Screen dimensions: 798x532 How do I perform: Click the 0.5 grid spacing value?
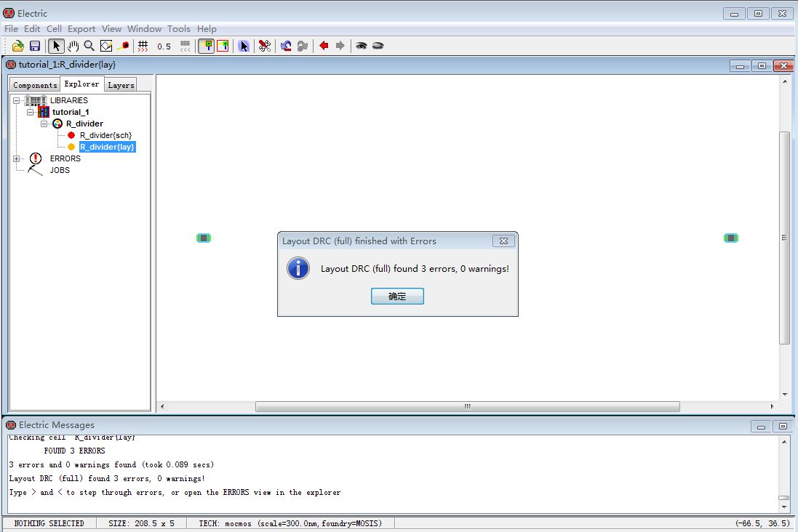[x=164, y=47]
